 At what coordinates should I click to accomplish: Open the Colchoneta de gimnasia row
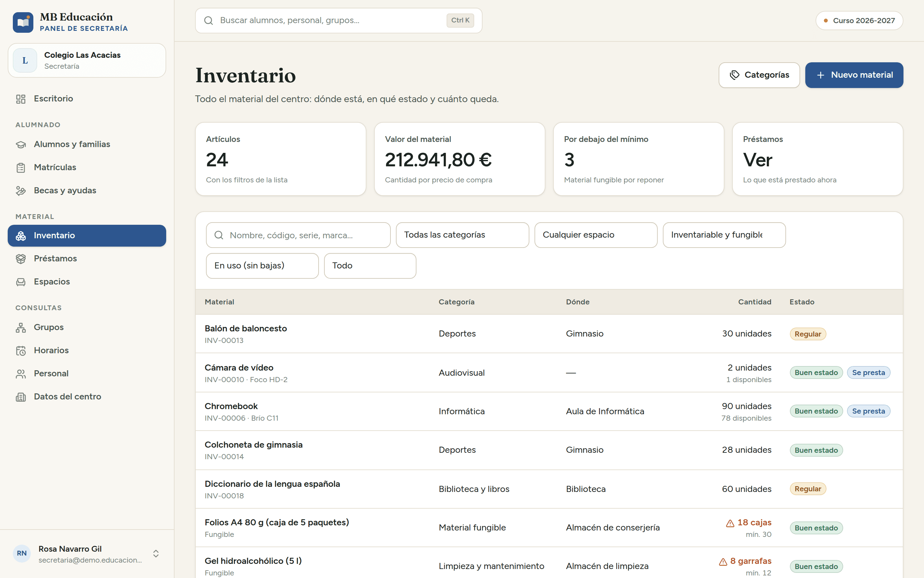coord(549,450)
